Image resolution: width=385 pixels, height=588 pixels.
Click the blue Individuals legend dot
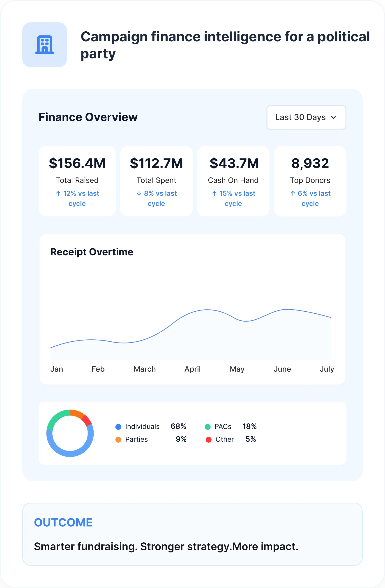(118, 427)
